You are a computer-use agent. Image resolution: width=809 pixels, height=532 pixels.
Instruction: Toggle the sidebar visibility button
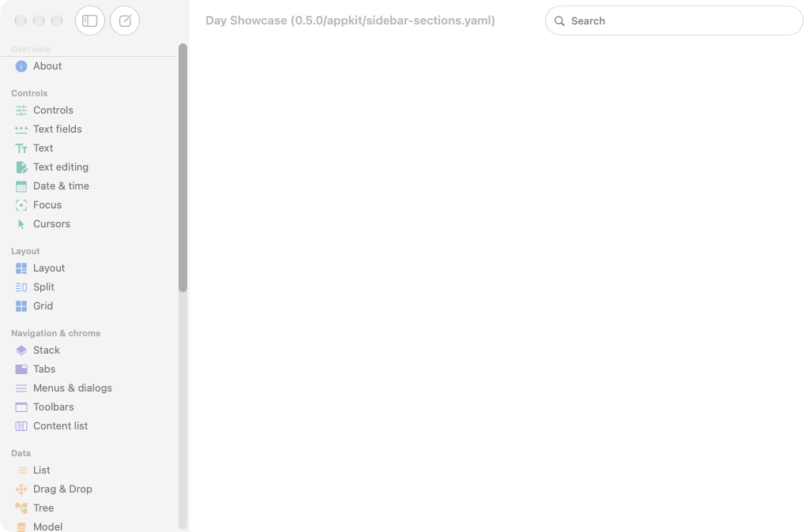click(90, 21)
